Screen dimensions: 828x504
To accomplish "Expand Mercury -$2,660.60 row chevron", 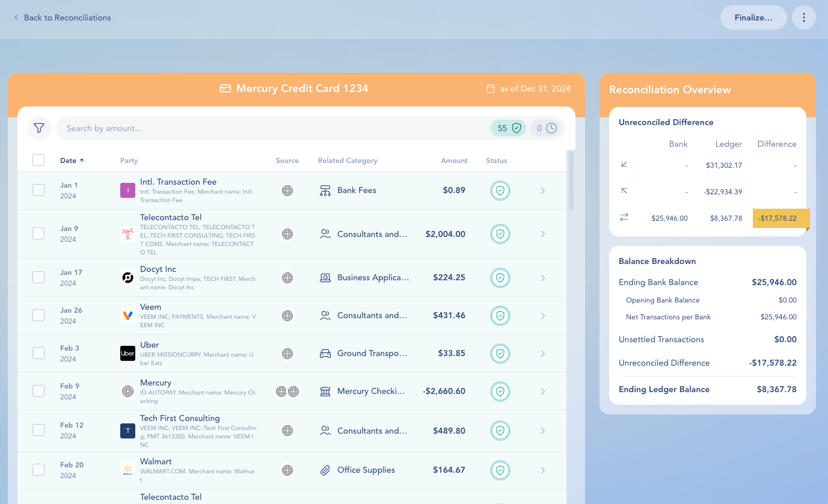I will [x=543, y=392].
